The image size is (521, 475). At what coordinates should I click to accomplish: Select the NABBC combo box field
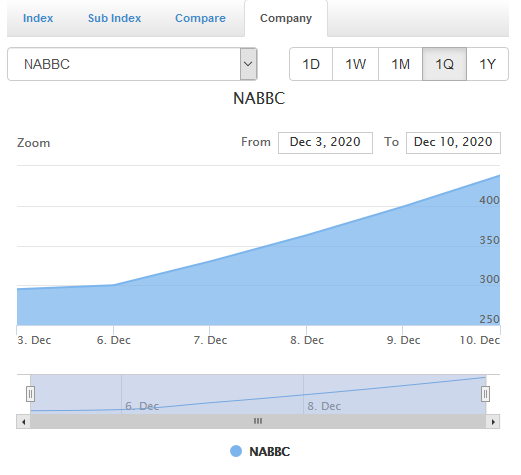[x=132, y=64]
